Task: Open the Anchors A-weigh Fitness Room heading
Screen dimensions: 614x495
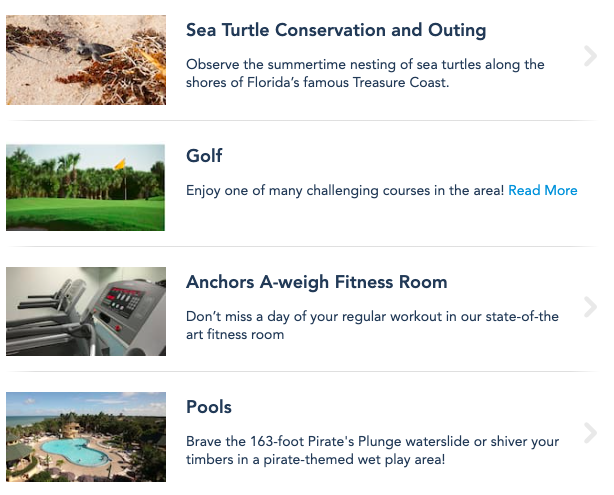Action: [316, 282]
